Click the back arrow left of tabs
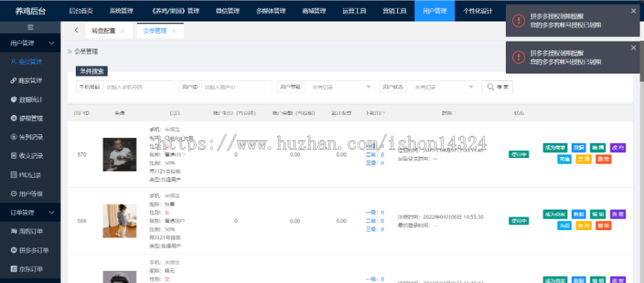The width and height of the screenshot is (644, 283). 77,30
